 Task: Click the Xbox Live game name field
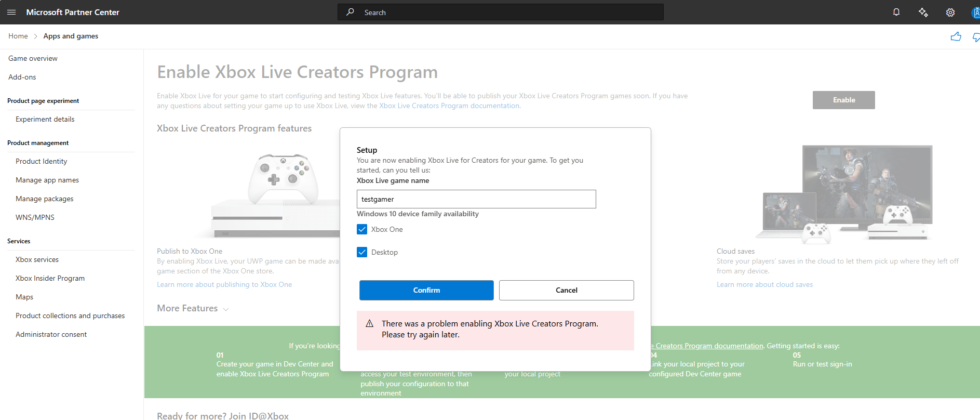[x=476, y=199]
